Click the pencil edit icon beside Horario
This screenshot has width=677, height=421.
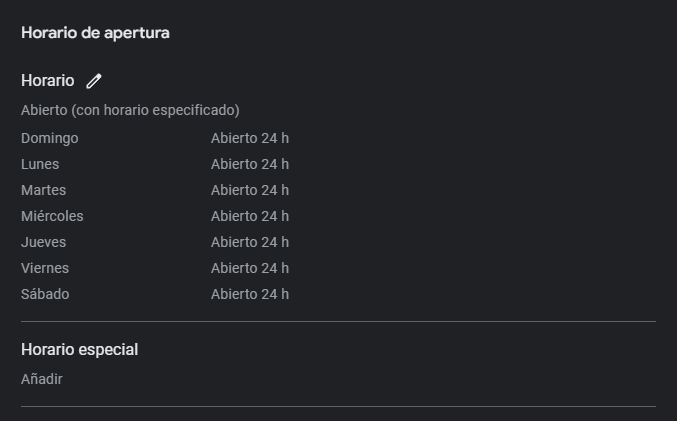[x=94, y=81]
